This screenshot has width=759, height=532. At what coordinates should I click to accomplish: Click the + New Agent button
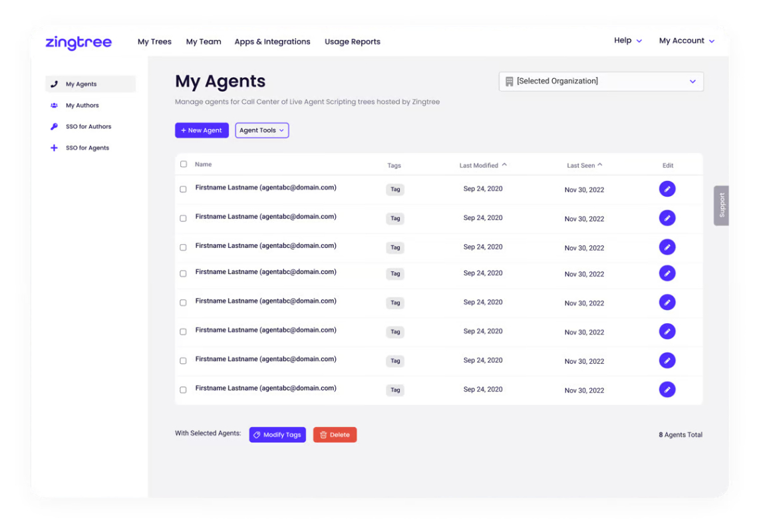coord(202,130)
